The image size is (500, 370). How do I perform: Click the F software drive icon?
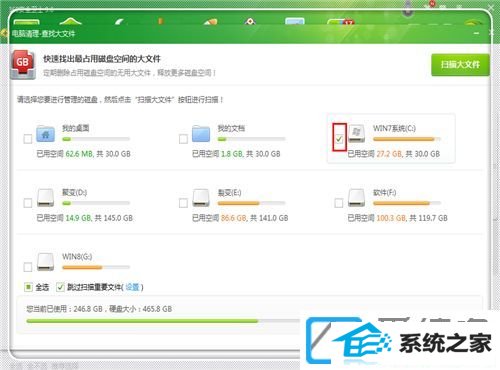356,198
